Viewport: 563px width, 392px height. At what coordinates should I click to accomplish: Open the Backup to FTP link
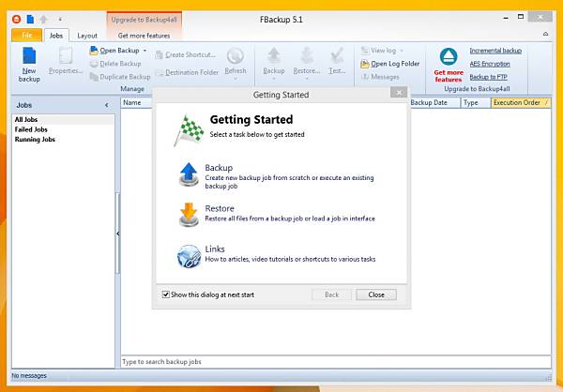pyautogui.click(x=488, y=77)
